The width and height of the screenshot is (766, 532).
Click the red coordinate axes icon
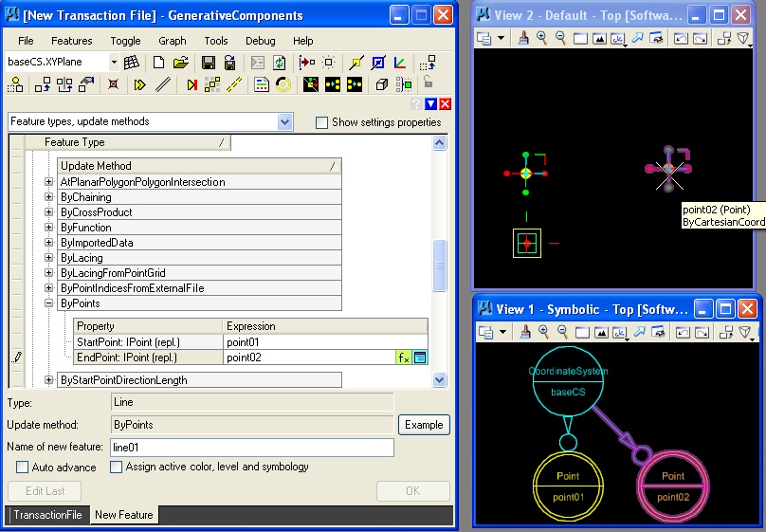400,62
